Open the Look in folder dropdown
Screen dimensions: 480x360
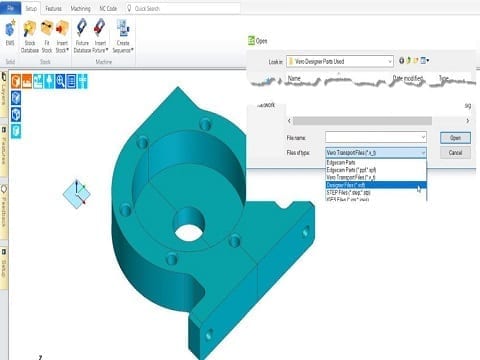340,61
